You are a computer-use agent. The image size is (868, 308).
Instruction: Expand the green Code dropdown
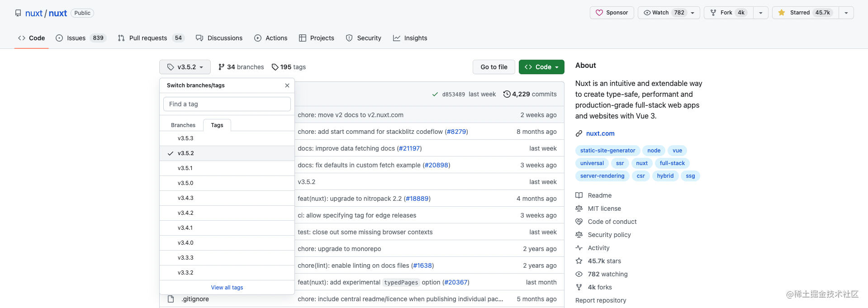(541, 67)
